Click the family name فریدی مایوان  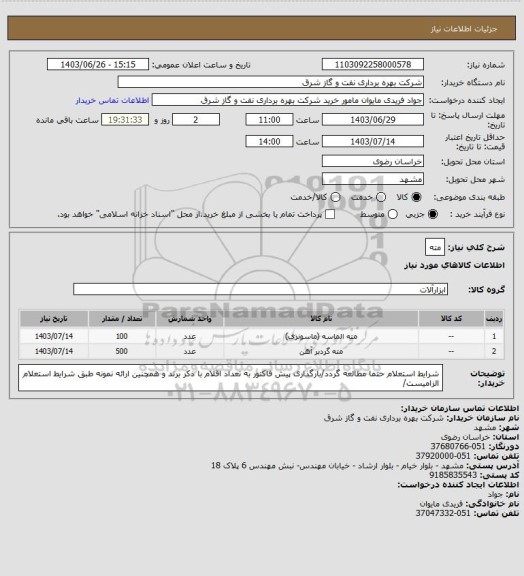tap(442, 504)
